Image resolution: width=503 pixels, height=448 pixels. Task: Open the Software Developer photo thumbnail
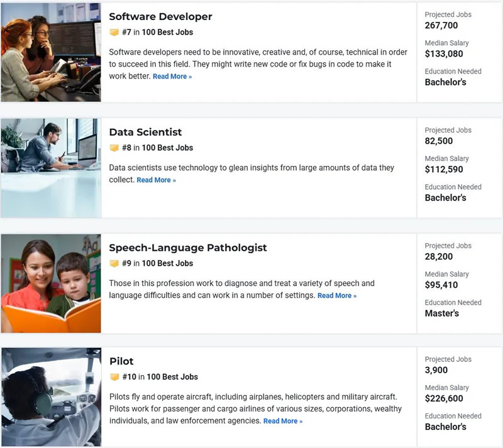pos(51,52)
